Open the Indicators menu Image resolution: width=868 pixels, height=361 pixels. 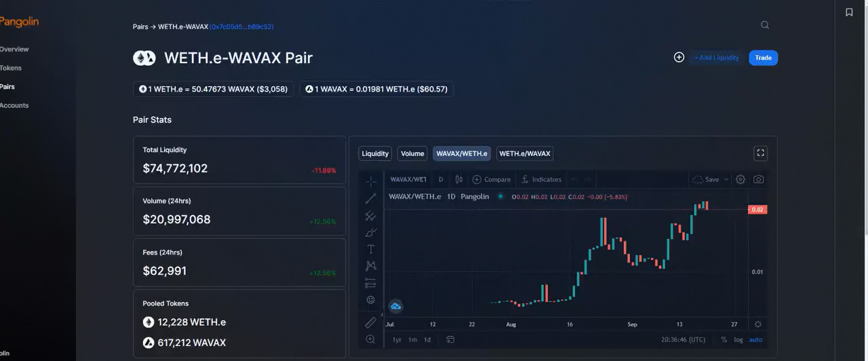coord(541,180)
